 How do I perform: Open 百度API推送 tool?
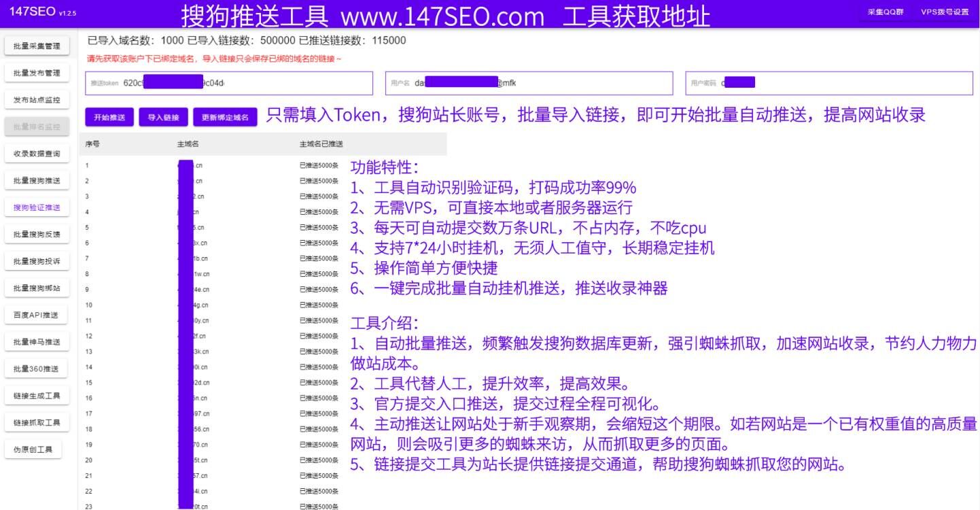(x=34, y=314)
